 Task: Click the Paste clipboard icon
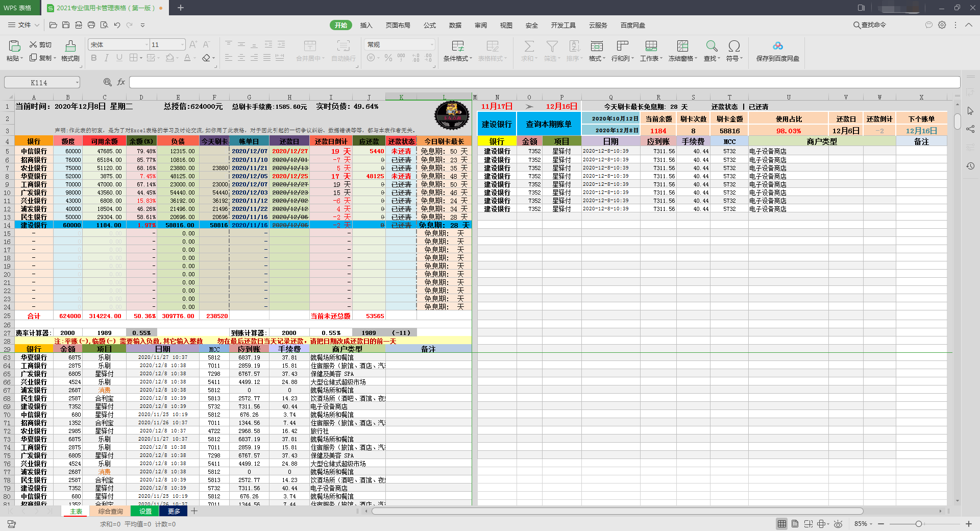point(14,46)
